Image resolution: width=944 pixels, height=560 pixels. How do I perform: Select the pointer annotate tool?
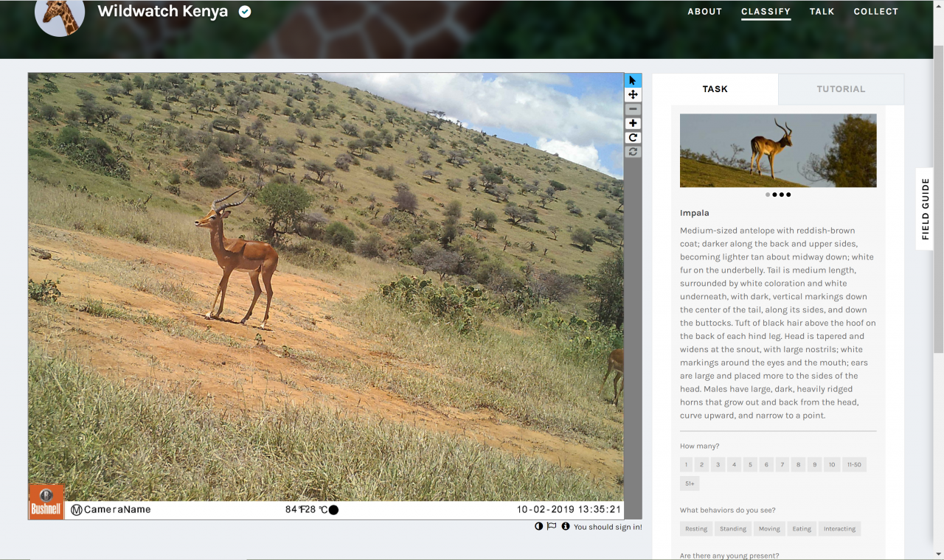coord(633,80)
